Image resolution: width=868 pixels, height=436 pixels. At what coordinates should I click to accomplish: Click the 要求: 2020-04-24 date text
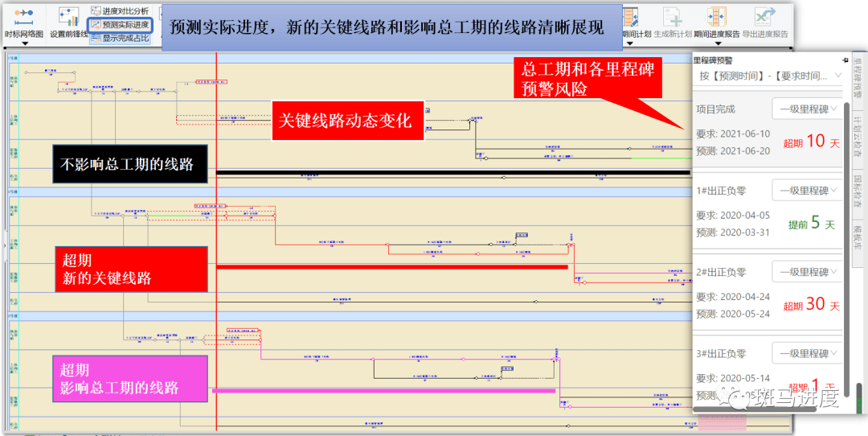pyautogui.click(x=733, y=296)
